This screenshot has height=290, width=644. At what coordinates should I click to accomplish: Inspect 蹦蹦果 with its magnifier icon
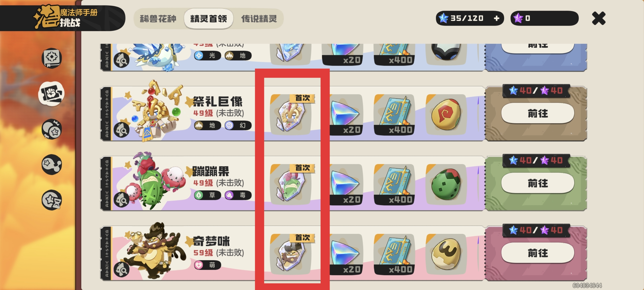click(x=122, y=200)
